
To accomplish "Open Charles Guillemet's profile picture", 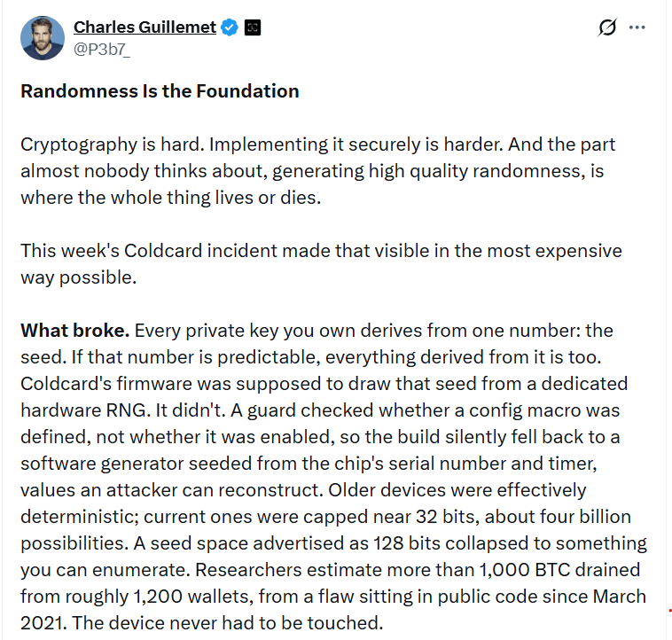I will click(43, 38).
